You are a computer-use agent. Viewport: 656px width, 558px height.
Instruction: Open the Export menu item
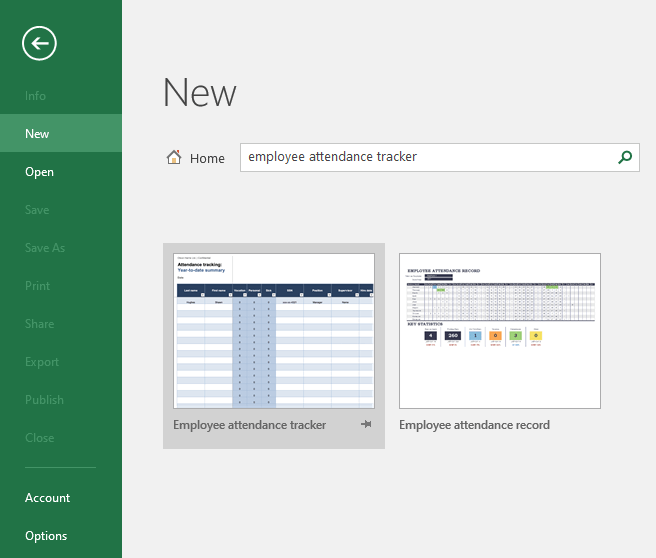tap(61, 362)
